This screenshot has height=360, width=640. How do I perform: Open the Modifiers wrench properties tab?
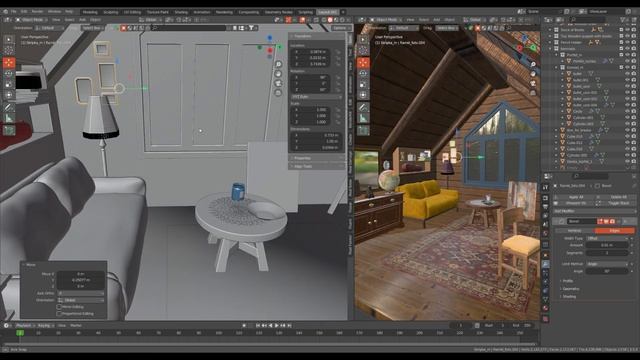pos(545,264)
